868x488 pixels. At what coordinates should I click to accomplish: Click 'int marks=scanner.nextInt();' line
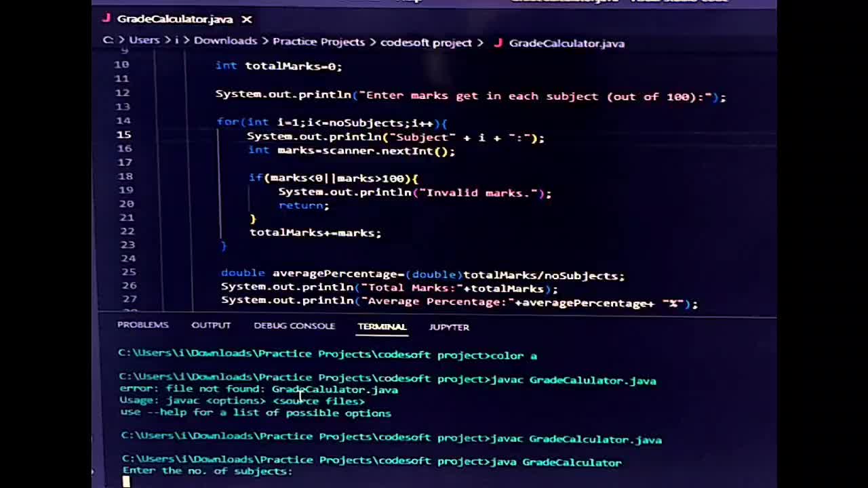click(x=351, y=150)
